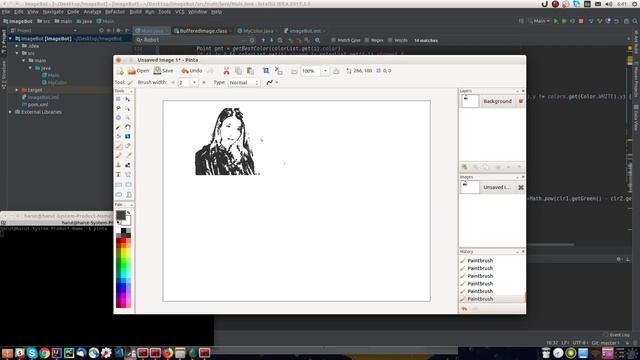
Task: Select the Text tool
Action: (x=118, y=175)
